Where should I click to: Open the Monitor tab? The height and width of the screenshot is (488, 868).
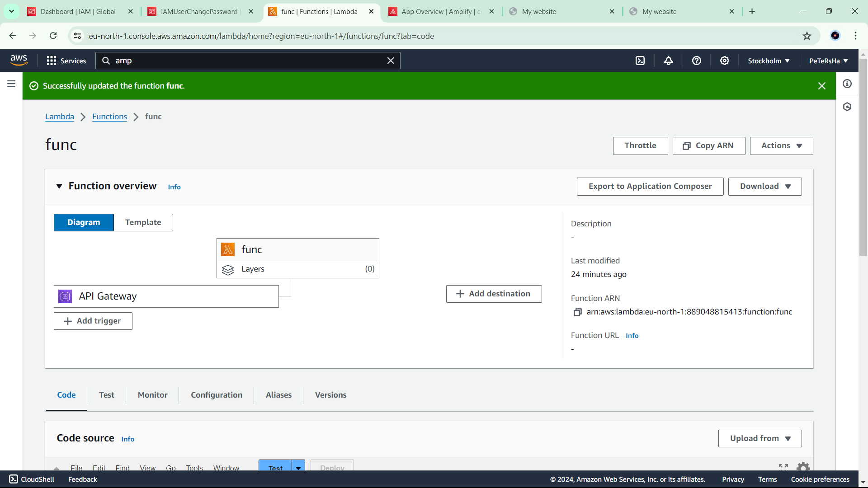(x=152, y=395)
